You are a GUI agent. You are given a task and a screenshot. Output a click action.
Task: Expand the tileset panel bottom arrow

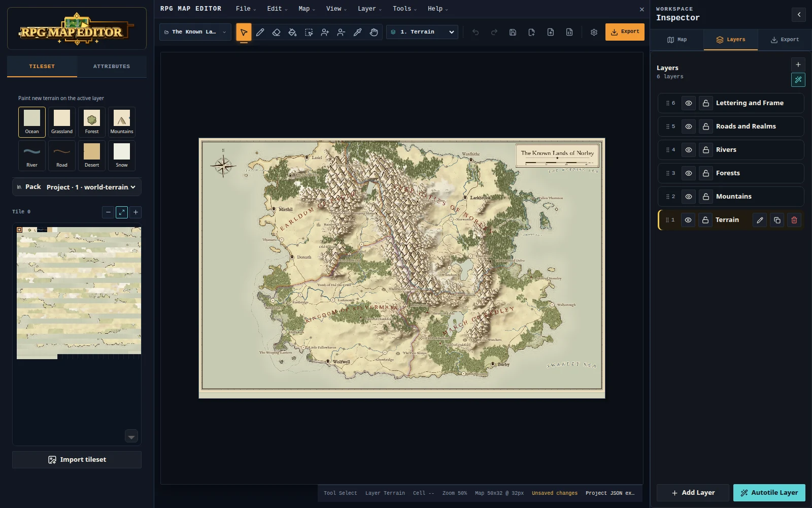coord(131,436)
